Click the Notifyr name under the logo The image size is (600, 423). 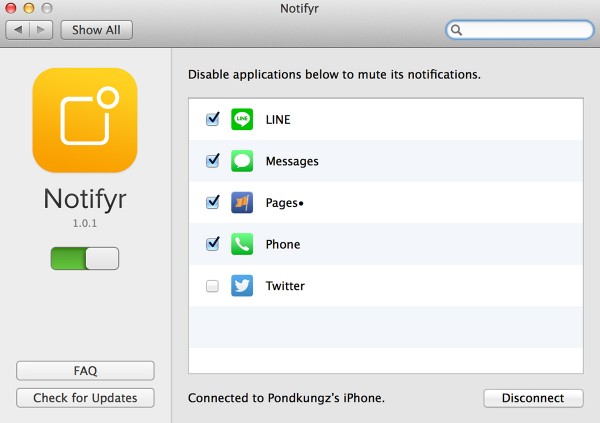(x=85, y=199)
